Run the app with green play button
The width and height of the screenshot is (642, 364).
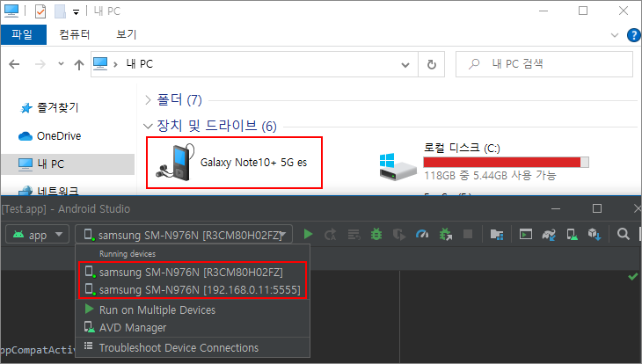click(308, 234)
